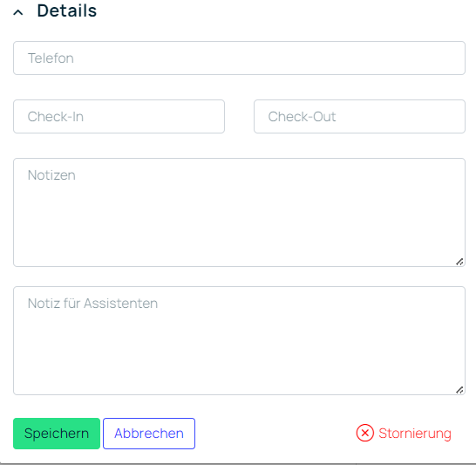This screenshot has height=465, width=476.
Task: Click into Notiz für Assistenten text area
Action: click(x=239, y=340)
